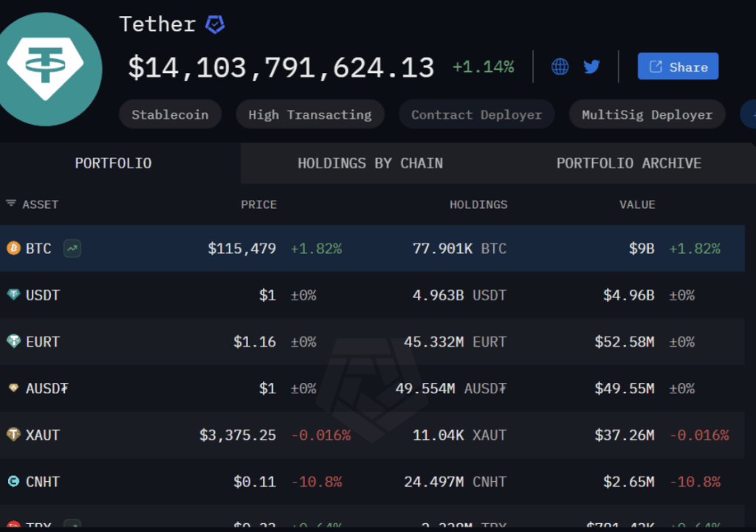Image resolution: width=756 pixels, height=532 pixels.
Task: Open the globe website link icon
Action: [x=560, y=67]
